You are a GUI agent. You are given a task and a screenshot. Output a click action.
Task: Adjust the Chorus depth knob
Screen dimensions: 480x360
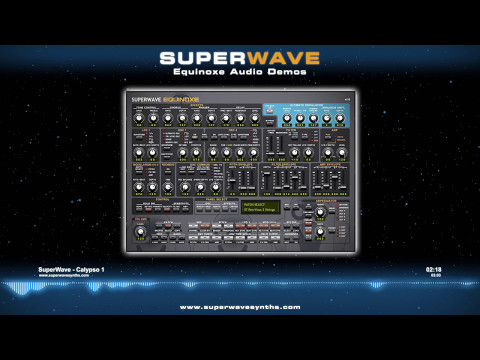pos(182,118)
